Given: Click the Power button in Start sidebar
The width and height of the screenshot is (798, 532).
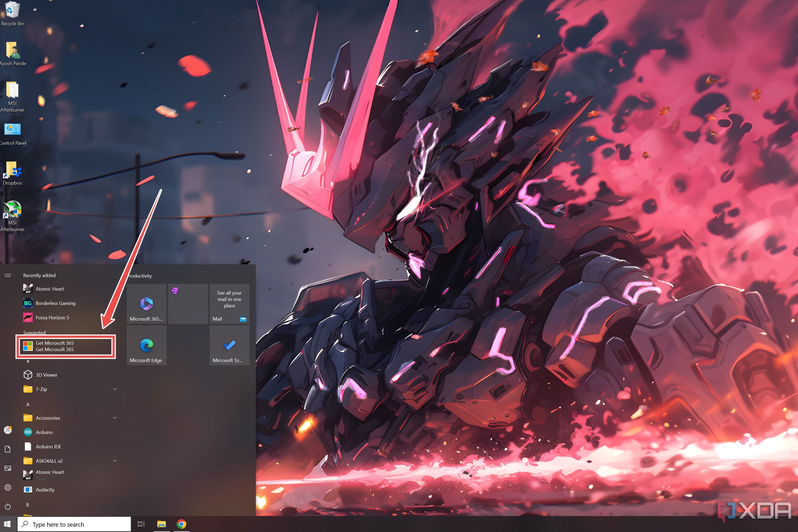Looking at the screenshot, I should (8, 506).
